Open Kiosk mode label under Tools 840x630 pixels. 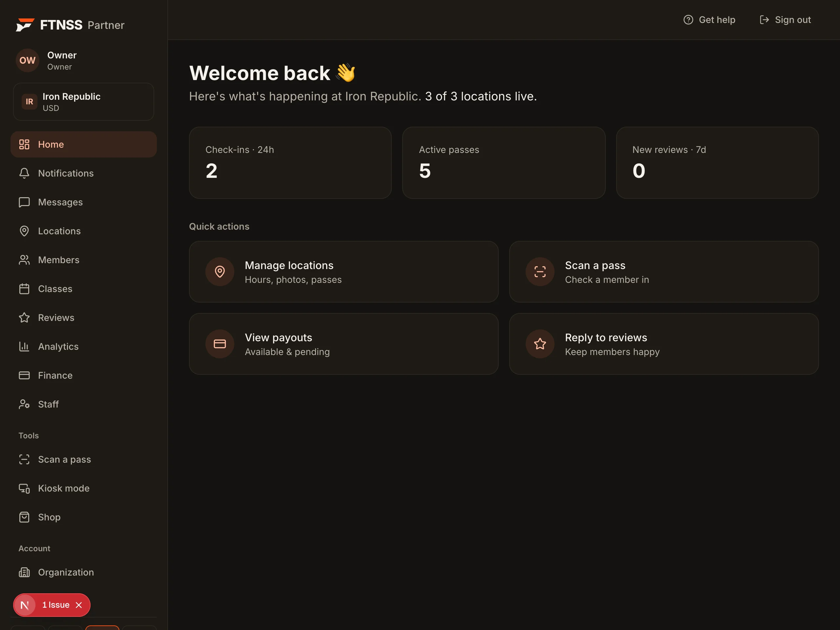(x=64, y=488)
